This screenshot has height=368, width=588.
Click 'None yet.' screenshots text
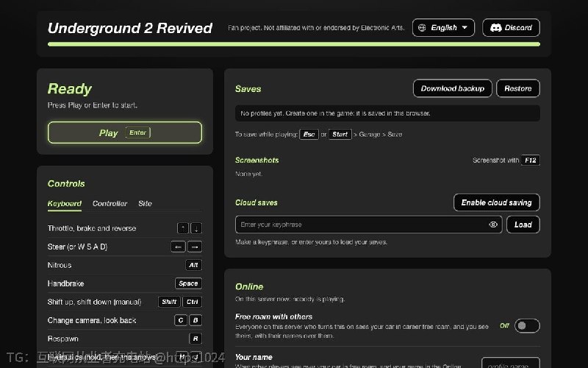248,174
